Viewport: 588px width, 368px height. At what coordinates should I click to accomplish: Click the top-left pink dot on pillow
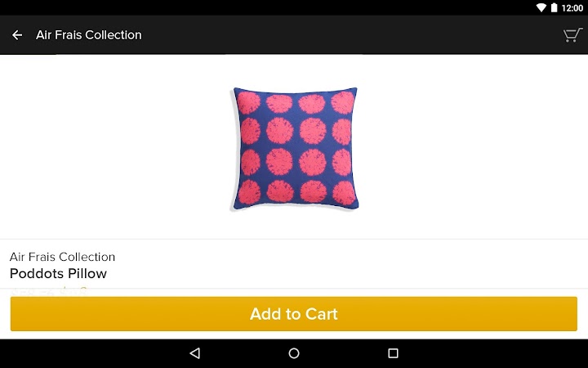coord(248,102)
